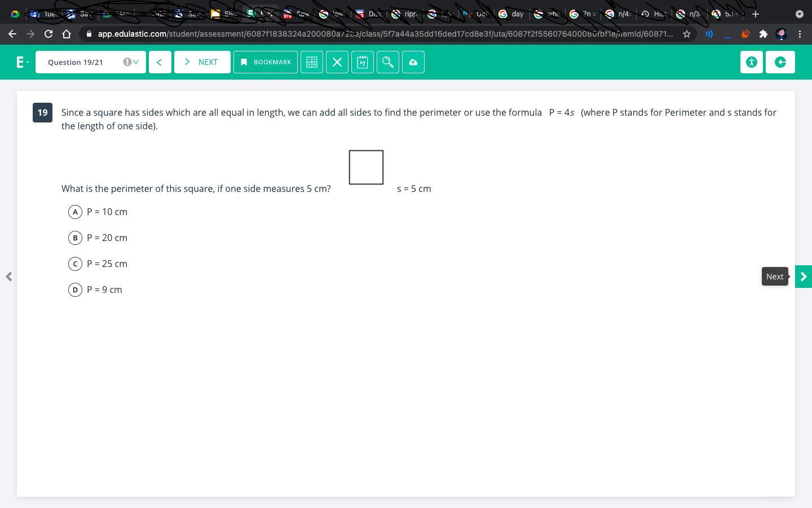Click the square diagram image
Viewport: 812px width, 508px height.
tap(366, 167)
